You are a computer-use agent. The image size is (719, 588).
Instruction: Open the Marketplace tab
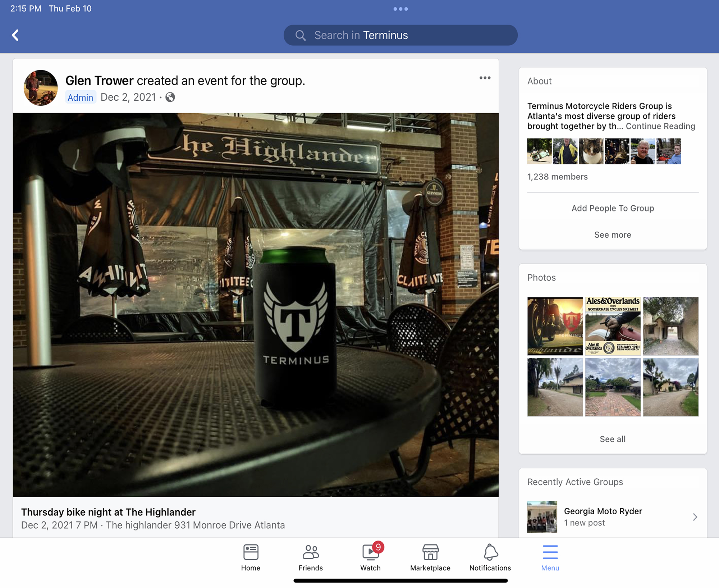coord(430,557)
